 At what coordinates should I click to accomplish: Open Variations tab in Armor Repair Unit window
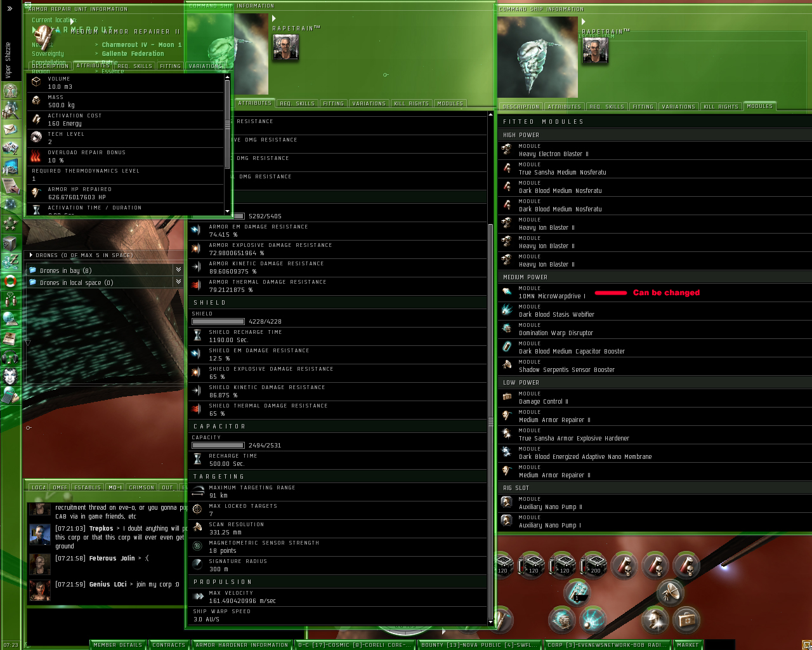pyautogui.click(x=205, y=65)
